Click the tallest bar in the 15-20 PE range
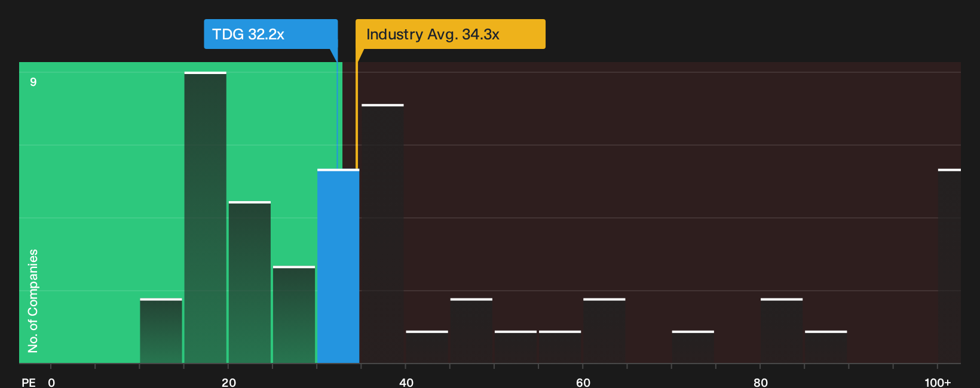The width and height of the screenshot is (980, 388). (x=206, y=218)
